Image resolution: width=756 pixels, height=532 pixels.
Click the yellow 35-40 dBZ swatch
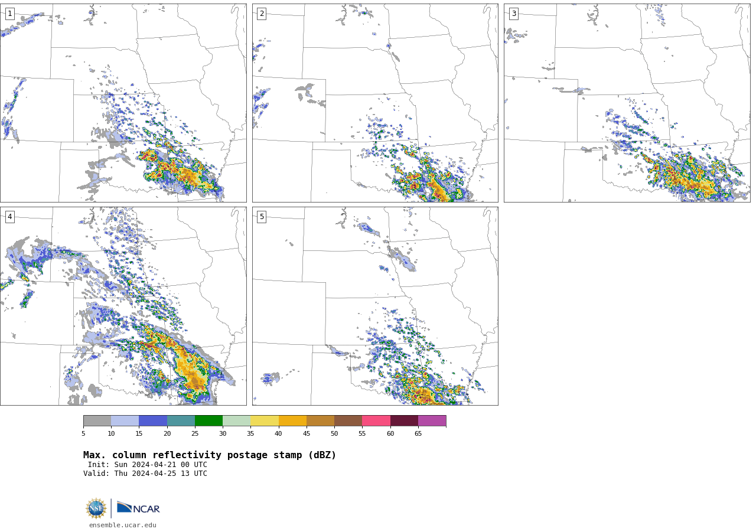[x=265, y=421]
